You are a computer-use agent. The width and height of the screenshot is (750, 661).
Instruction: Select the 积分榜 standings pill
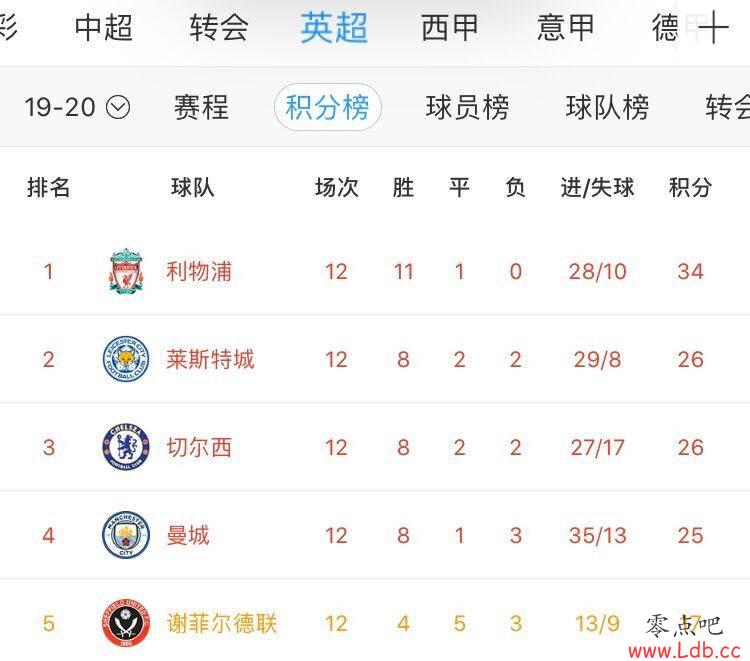point(328,107)
